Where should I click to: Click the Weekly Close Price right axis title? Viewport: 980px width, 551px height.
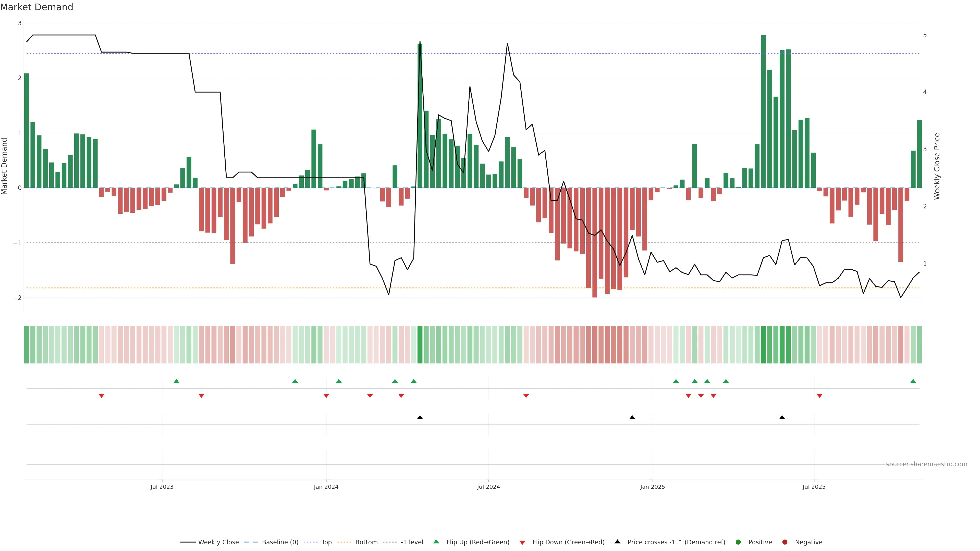937,166
